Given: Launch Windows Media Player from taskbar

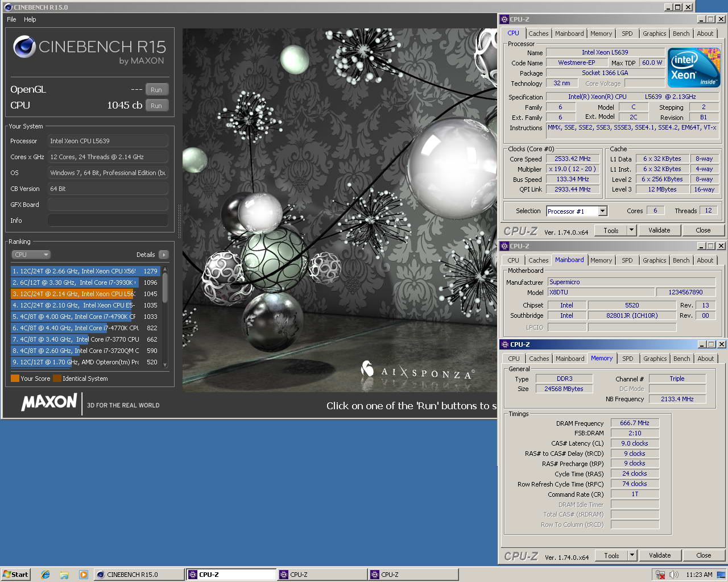Looking at the screenshot, I should pyautogui.click(x=83, y=575).
